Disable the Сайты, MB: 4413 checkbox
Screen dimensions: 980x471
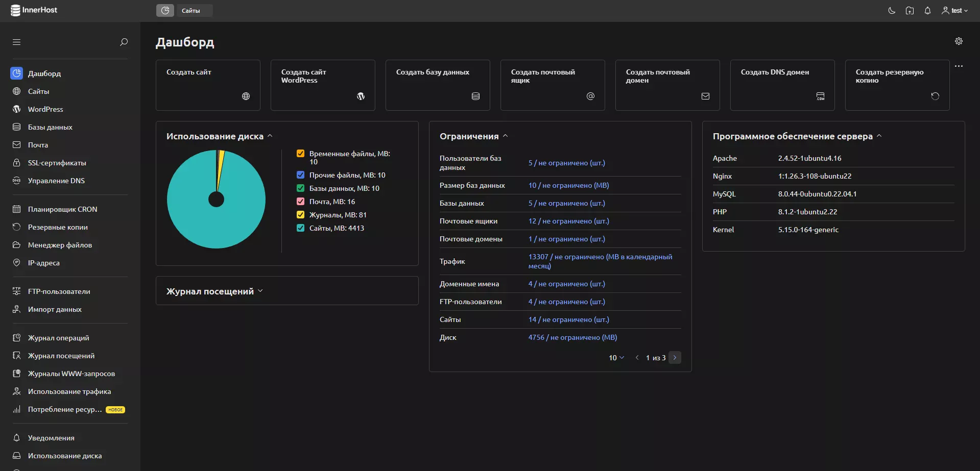point(301,228)
